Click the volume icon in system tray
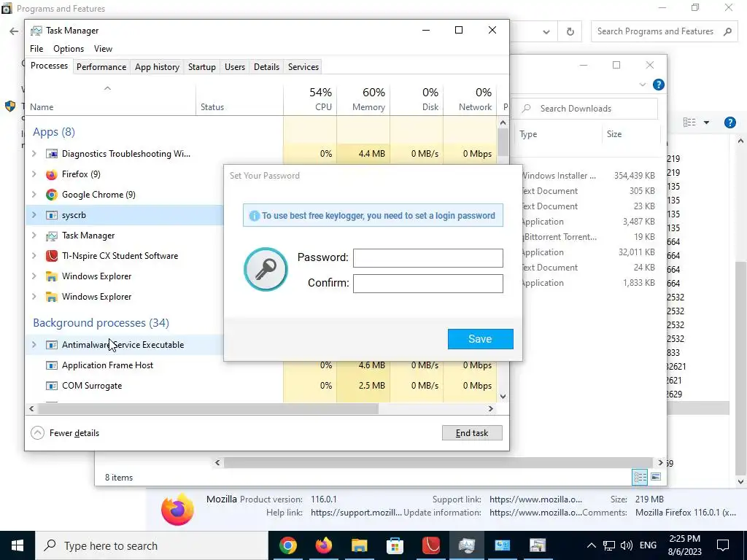 627,545
